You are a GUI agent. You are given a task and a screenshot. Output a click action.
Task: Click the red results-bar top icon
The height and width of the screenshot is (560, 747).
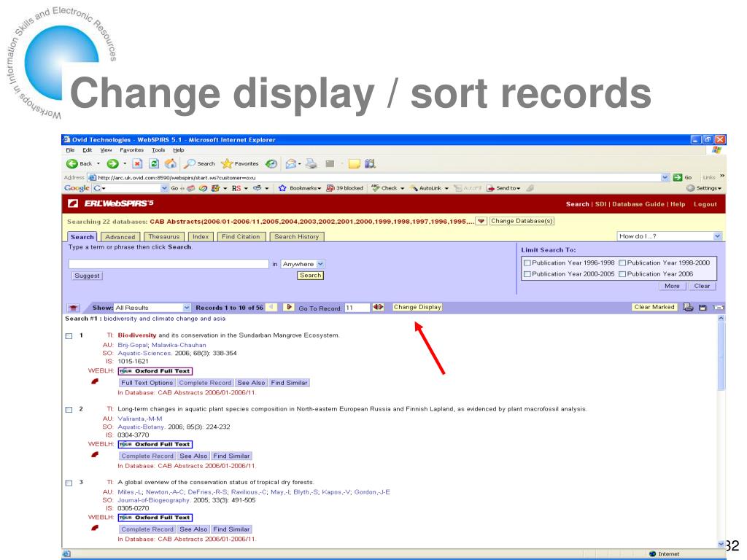[x=74, y=308]
